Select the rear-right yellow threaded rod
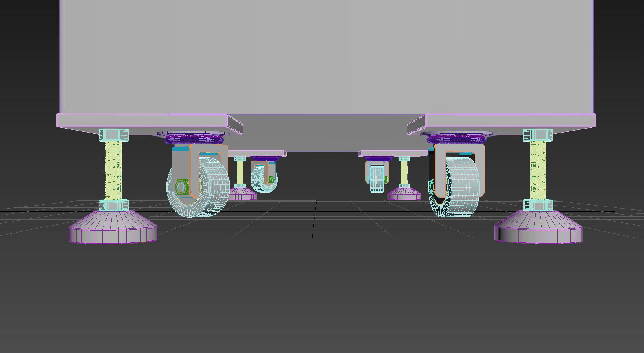Screen dimensions: 644x353 404,173
